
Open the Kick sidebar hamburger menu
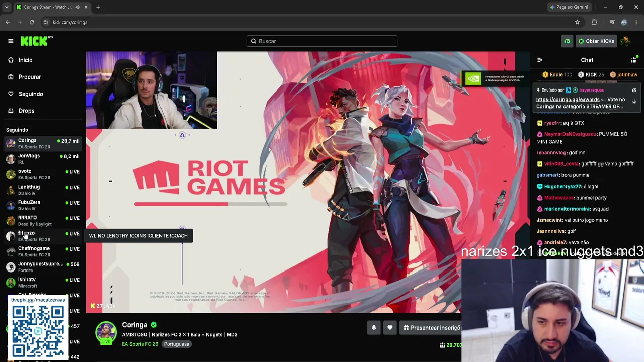tap(11, 41)
